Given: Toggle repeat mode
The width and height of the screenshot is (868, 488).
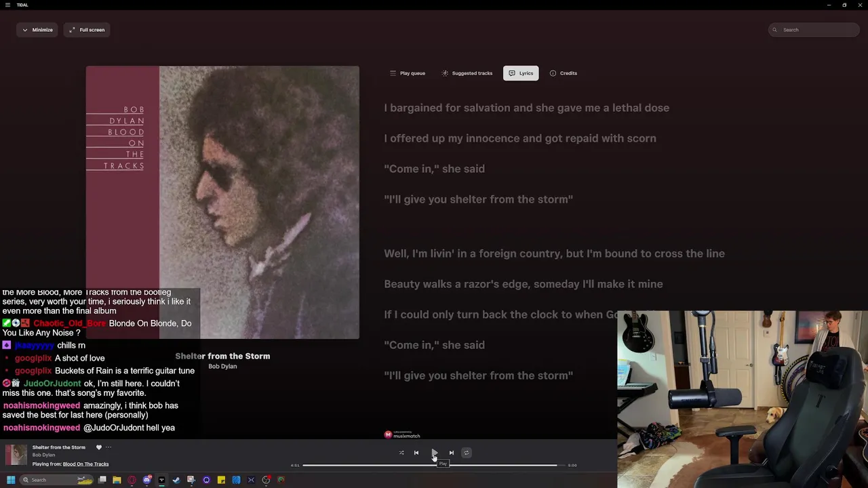Looking at the screenshot, I should point(466,453).
